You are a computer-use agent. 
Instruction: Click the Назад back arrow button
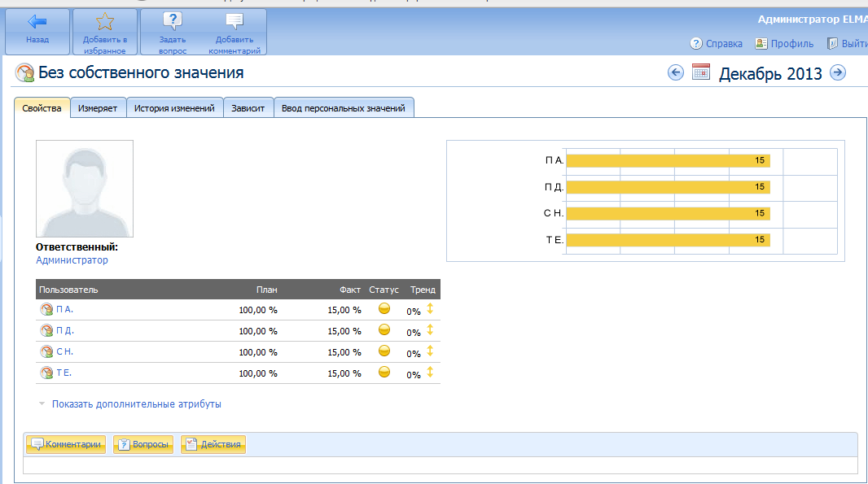[37, 23]
